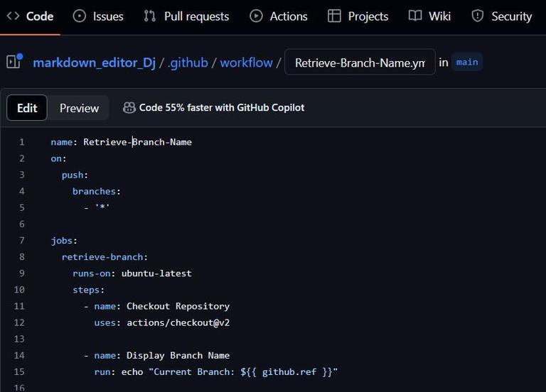This screenshot has height=392, width=546.
Task: Click line number 1 in the gutter
Action: [x=21, y=142]
